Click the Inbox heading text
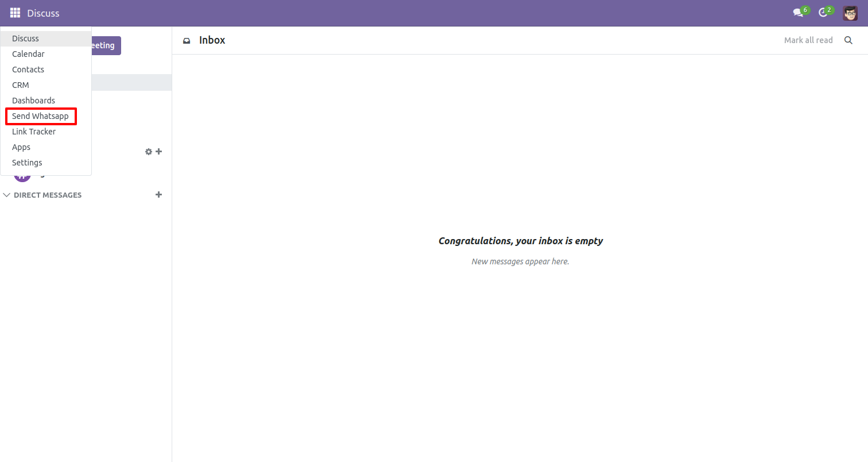This screenshot has height=462, width=868. (x=212, y=40)
